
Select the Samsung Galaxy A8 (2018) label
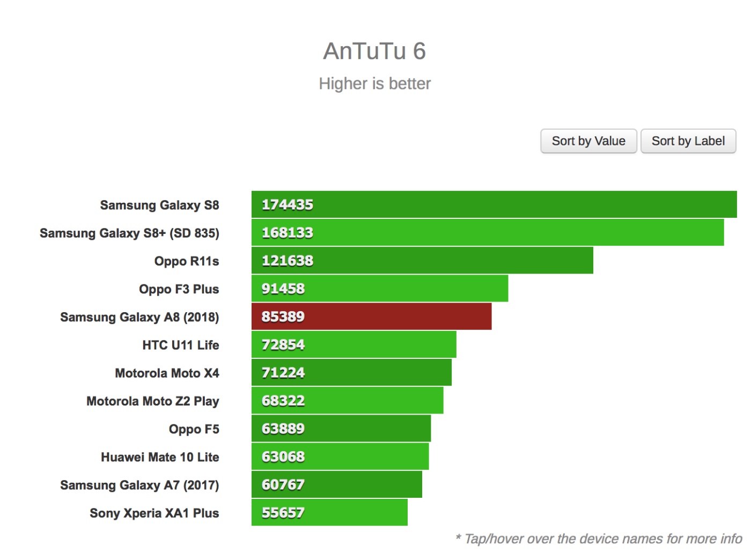tap(139, 317)
